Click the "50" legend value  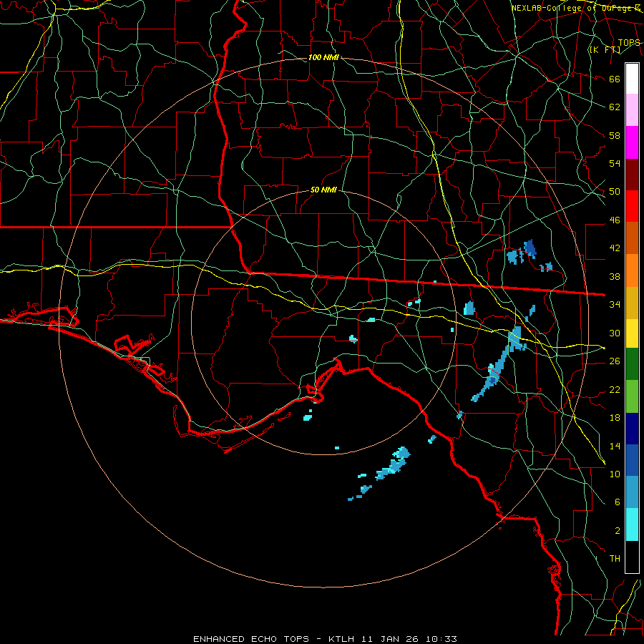tap(615, 192)
